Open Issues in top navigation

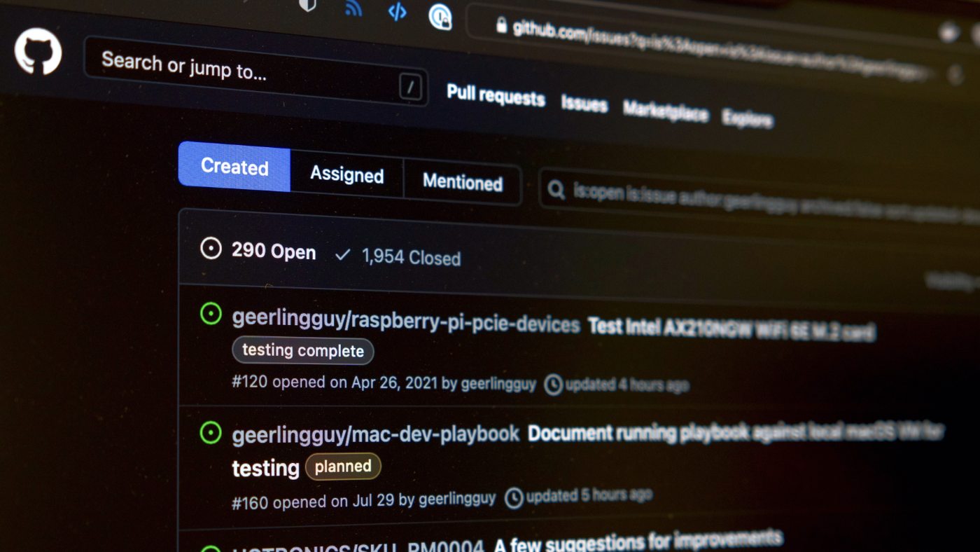click(x=584, y=104)
